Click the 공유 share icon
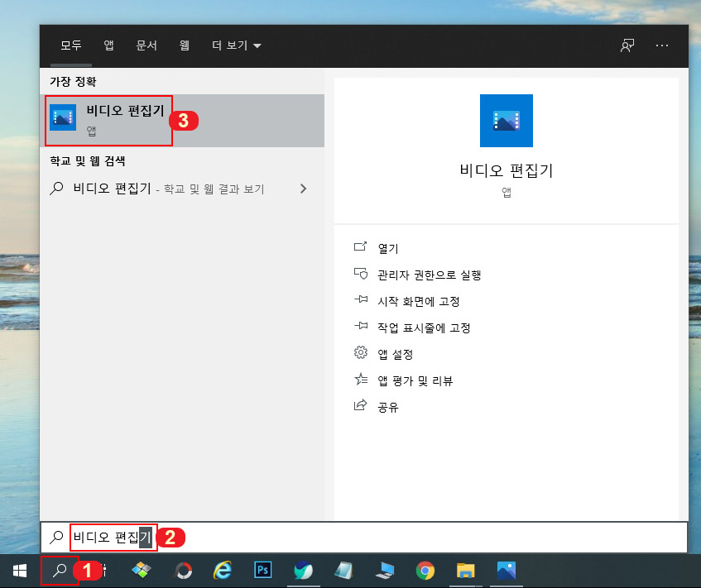The height and width of the screenshot is (588, 701). point(360,405)
